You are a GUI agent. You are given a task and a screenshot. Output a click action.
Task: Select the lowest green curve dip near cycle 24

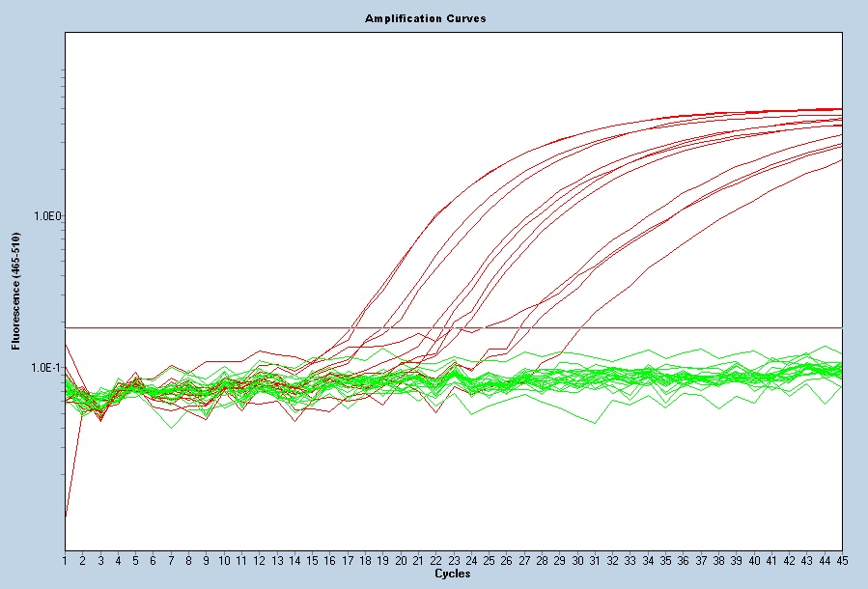coord(472,413)
